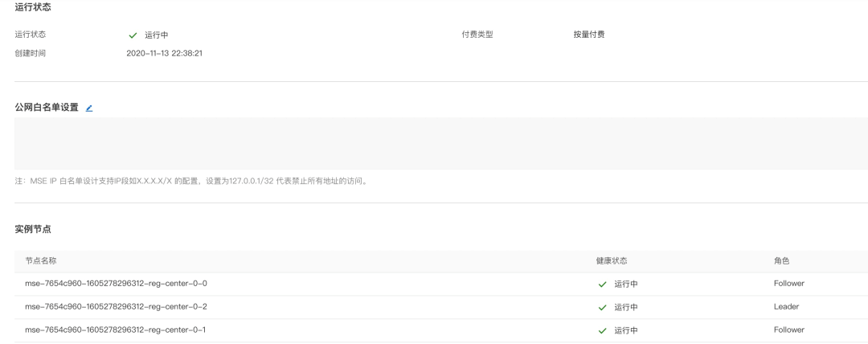This screenshot has width=868, height=344.
Task: Select node mse-7654c960-1605278296312-reg-center-0-2
Action: pyautogui.click(x=116, y=307)
